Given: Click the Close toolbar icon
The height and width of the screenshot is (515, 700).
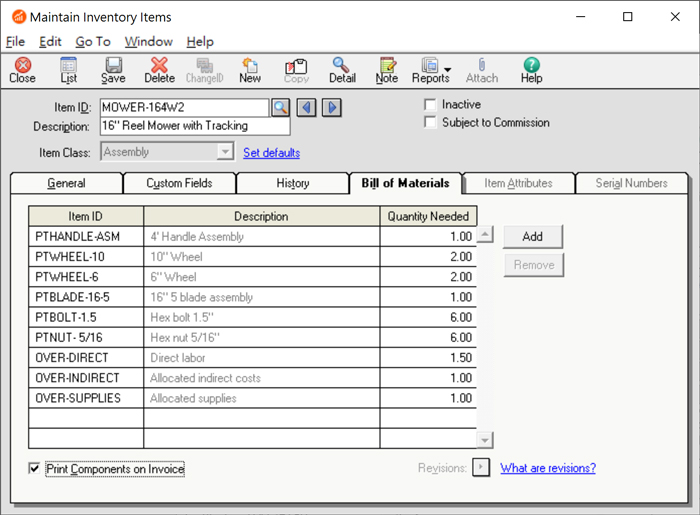Looking at the screenshot, I should [22, 71].
